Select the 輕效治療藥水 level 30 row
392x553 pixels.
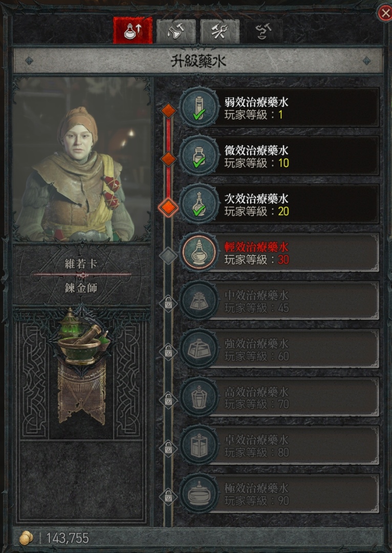[279, 252]
